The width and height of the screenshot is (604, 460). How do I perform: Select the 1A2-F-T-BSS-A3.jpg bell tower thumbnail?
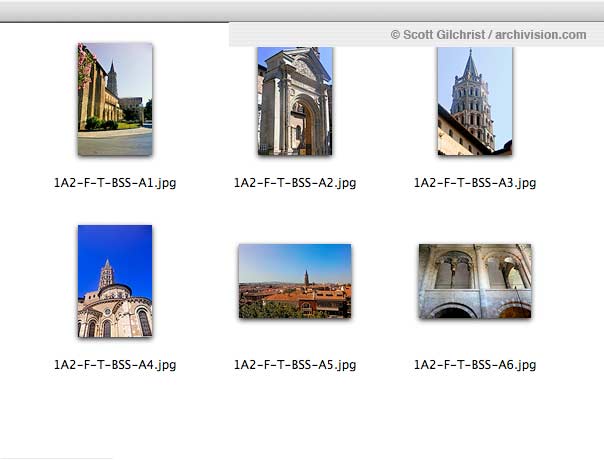coord(475,101)
